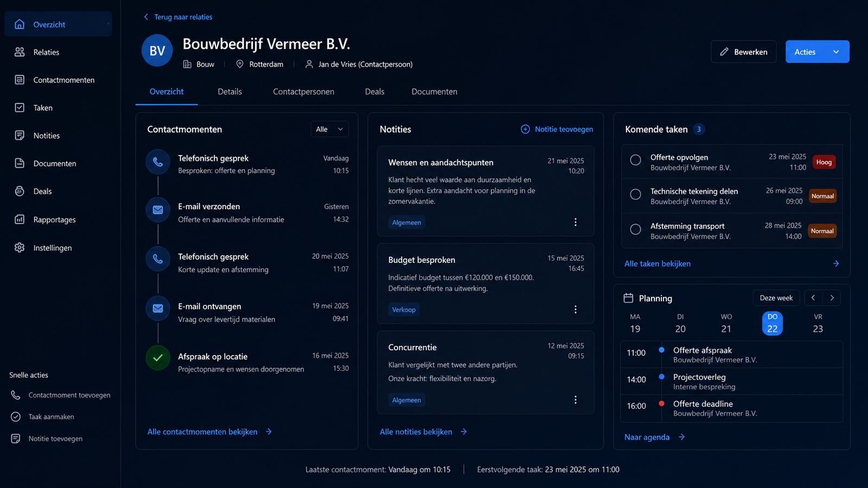The width and height of the screenshot is (868, 488).
Task: Open Rapportages in sidebar
Action: pyautogui.click(x=58, y=220)
